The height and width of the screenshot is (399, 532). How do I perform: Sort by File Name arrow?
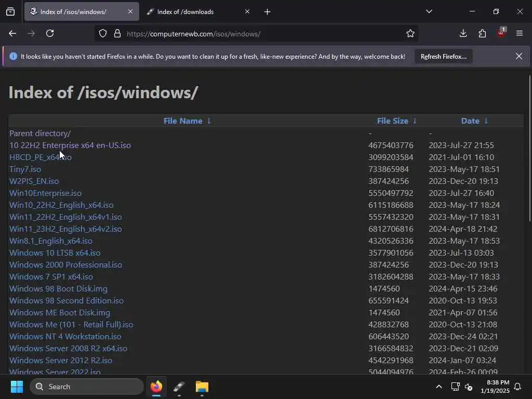pyautogui.click(x=209, y=121)
